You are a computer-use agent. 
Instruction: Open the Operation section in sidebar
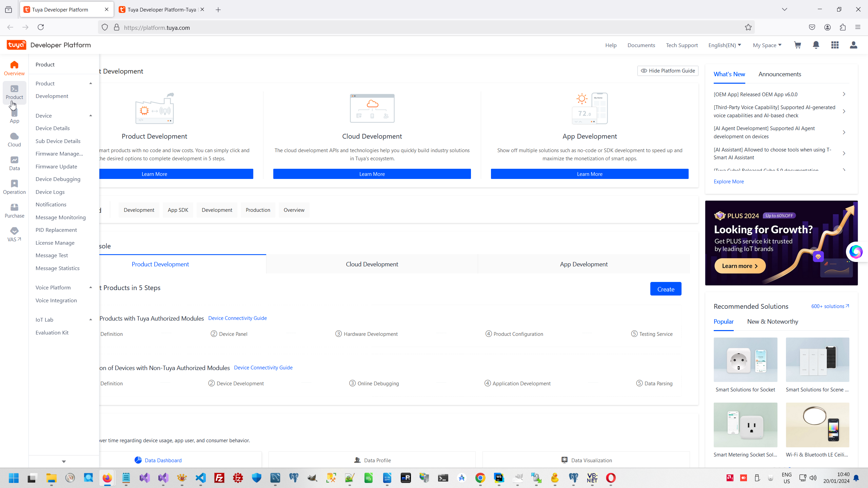click(x=14, y=187)
